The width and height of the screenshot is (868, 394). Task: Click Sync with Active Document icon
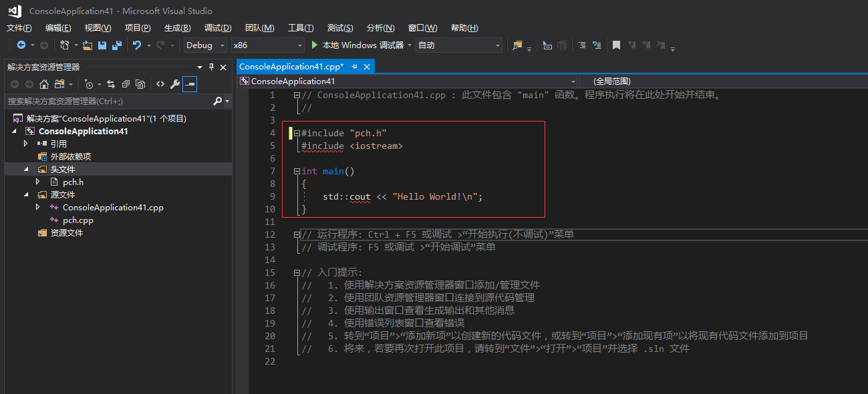point(111,84)
